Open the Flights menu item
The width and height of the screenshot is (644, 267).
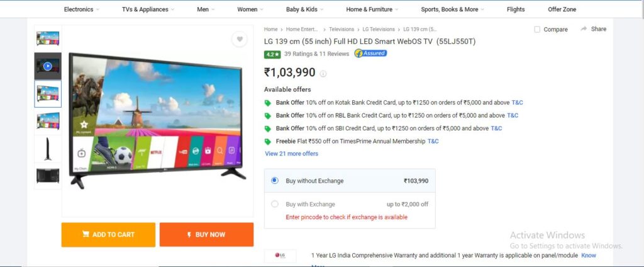click(516, 9)
